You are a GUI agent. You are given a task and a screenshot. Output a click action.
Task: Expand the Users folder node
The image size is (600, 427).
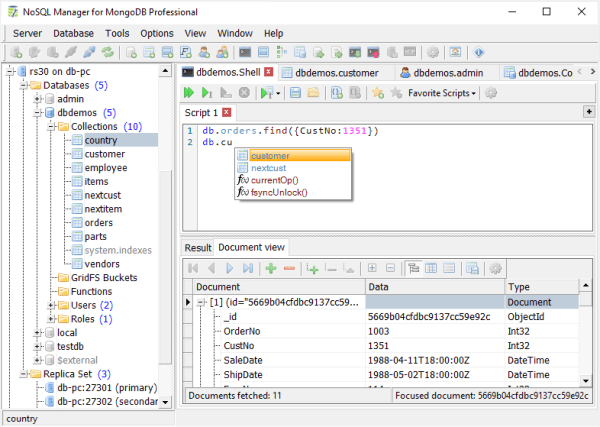point(51,305)
